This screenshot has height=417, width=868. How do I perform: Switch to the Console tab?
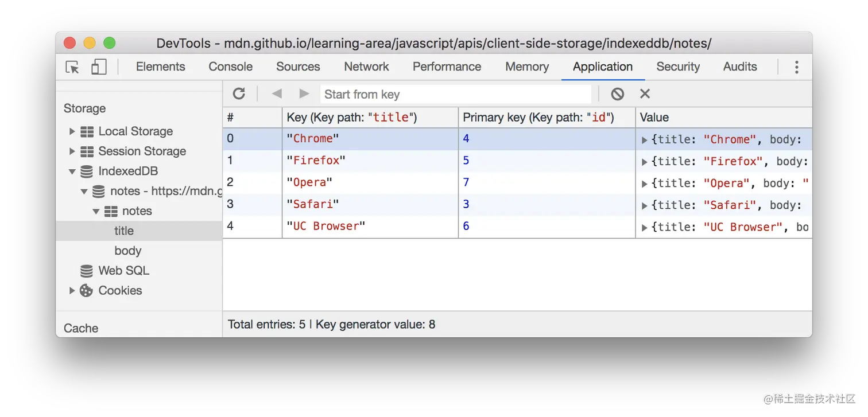coord(230,67)
